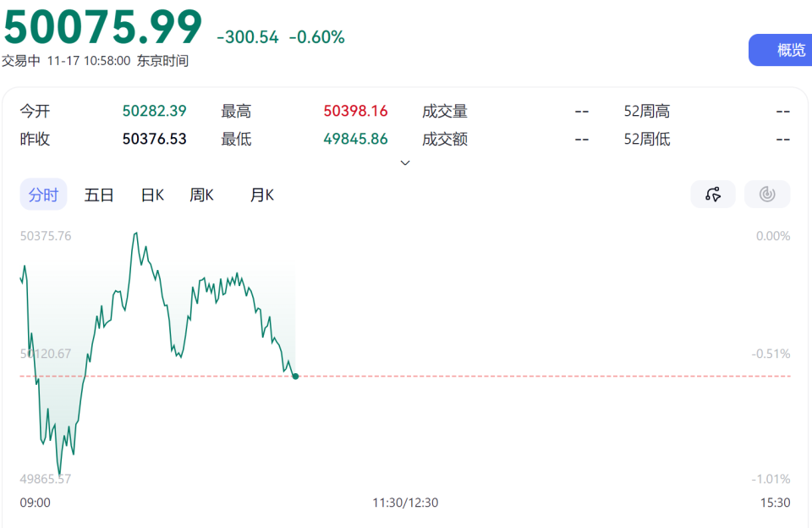The image size is (812, 528).
Task: Activate the radial indicator icon beside drawing tools
Action: tap(767, 194)
